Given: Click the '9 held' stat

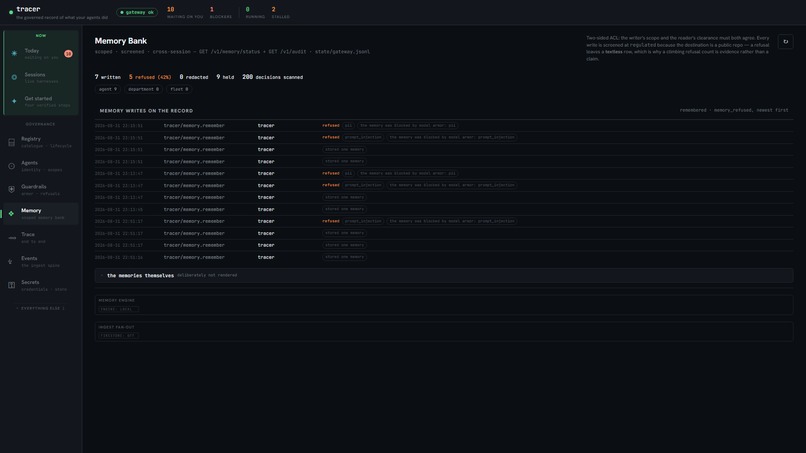Looking at the screenshot, I should [x=225, y=77].
